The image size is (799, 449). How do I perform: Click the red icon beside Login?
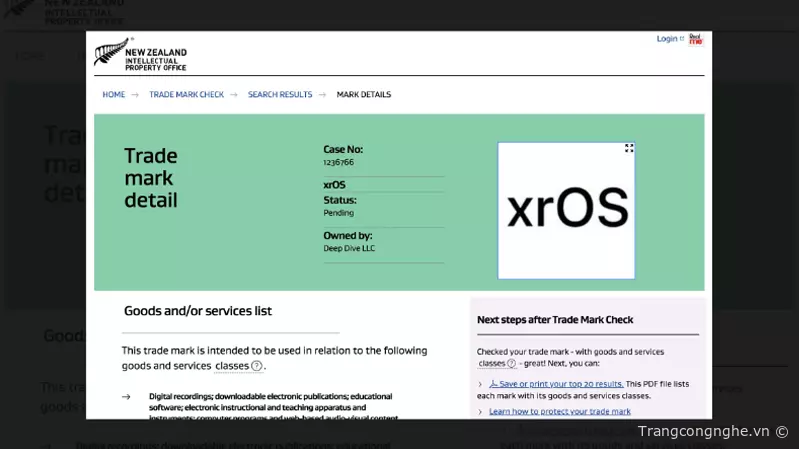pos(695,39)
